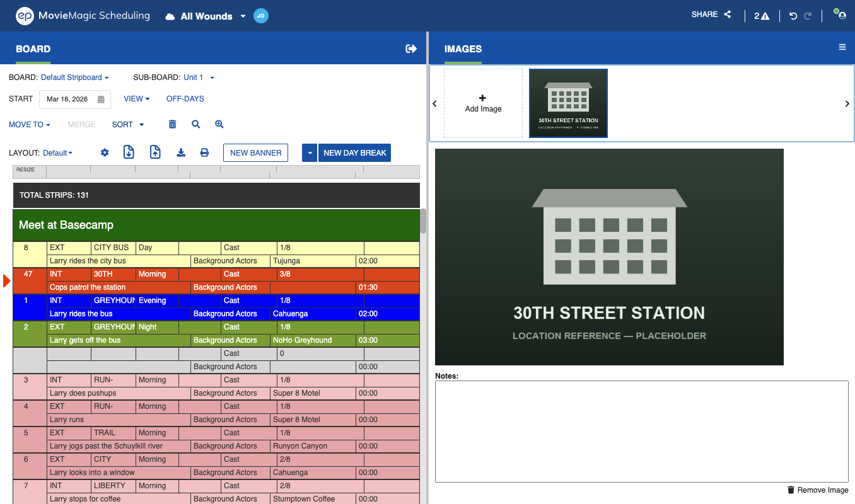Click the NEW DAY BREAK button
Screen dimensions: 855x504
pos(355,153)
